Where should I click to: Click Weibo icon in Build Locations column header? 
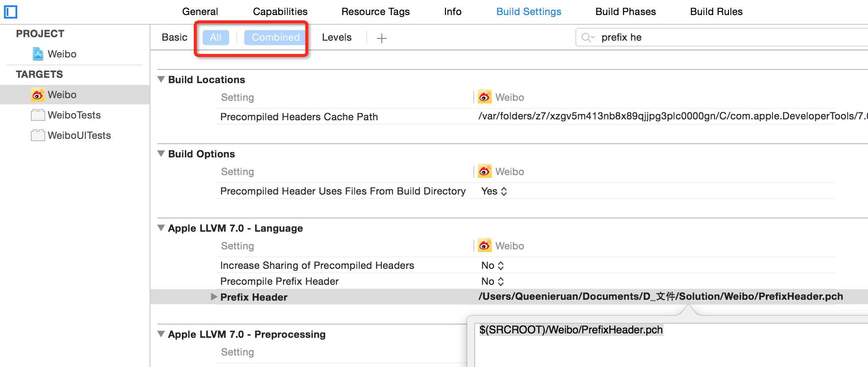485,97
